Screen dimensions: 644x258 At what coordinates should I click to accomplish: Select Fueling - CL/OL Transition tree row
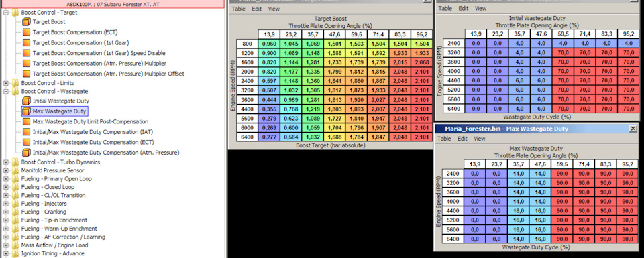(54, 195)
